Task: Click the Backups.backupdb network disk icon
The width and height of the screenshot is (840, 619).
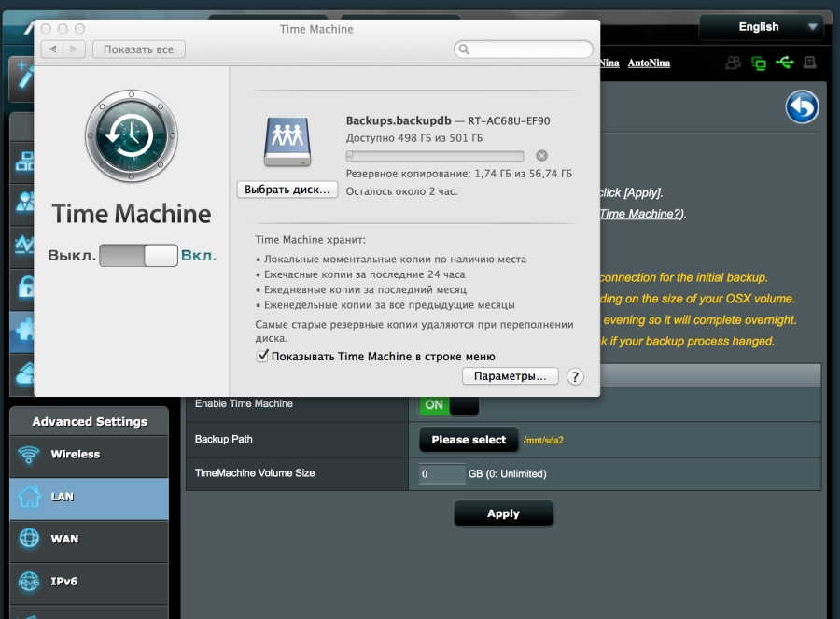Action: click(287, 142)
